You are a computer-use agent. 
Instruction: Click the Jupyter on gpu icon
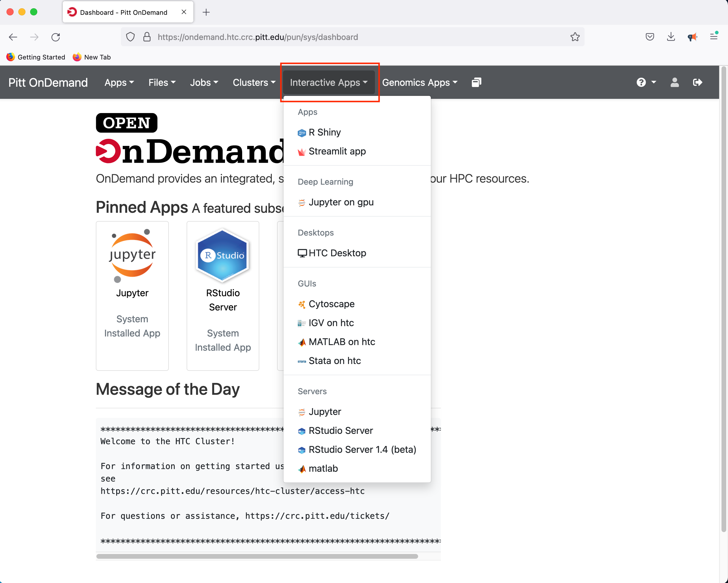[302, 202]
